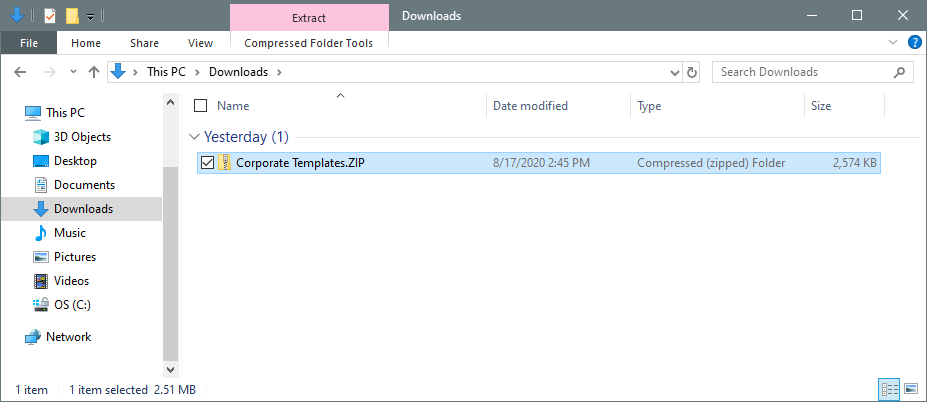
Task: Uncheck Corporate Templates.ZIP checkbox
Action: pyautogui.click(x=207, y=163)
